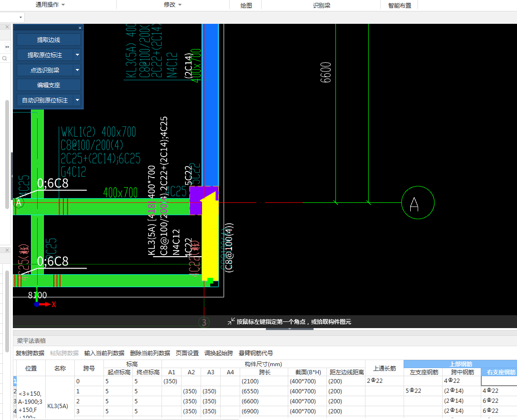
Task: Click the 粘贴跨数据 command
Action: coord(64,353)
